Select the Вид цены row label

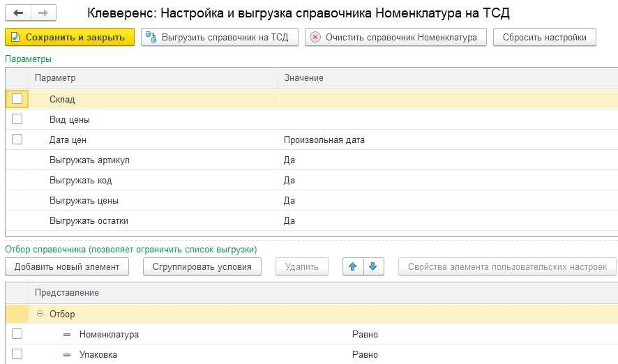point(69,120)
